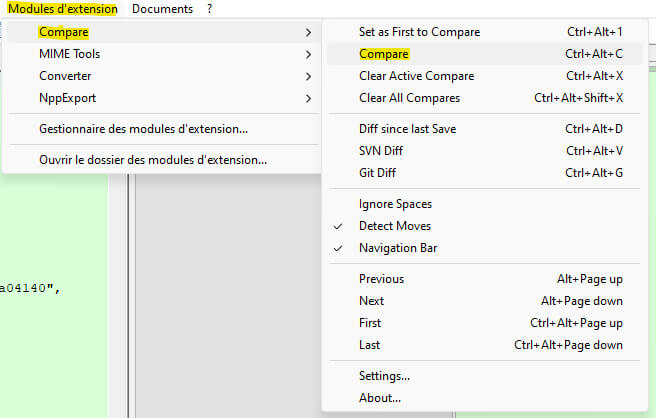Screen dimensions: 656x418
Task: Open the Documents menu
Action: click(162, 9)
